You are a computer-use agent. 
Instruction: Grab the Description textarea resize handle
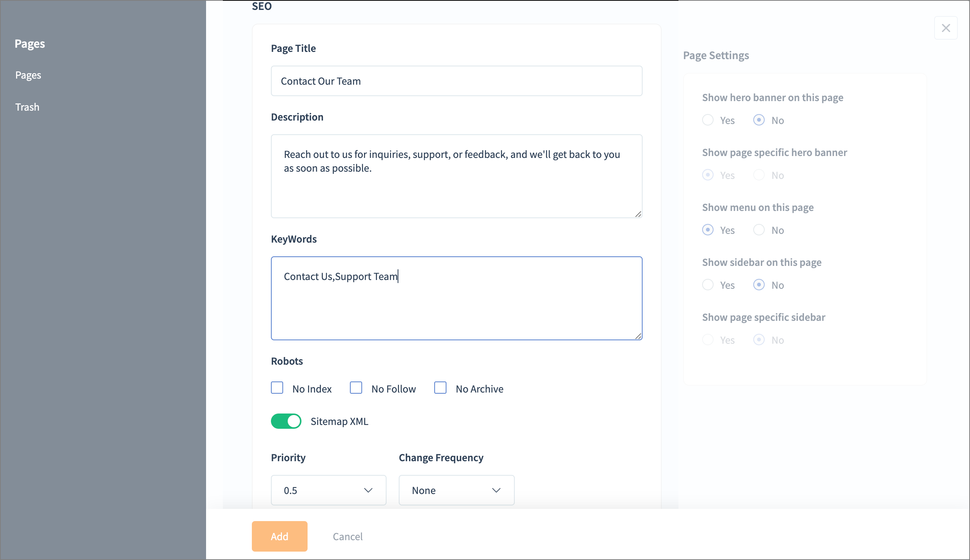[638, 214]
